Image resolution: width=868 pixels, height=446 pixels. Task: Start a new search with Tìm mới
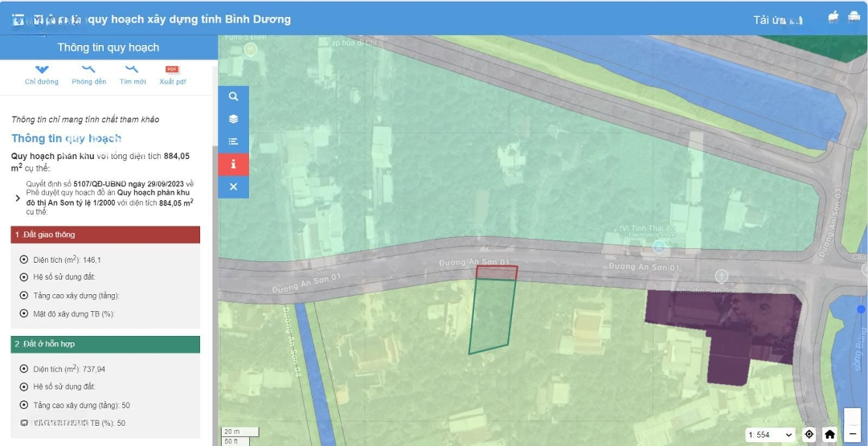click(133, 71)
